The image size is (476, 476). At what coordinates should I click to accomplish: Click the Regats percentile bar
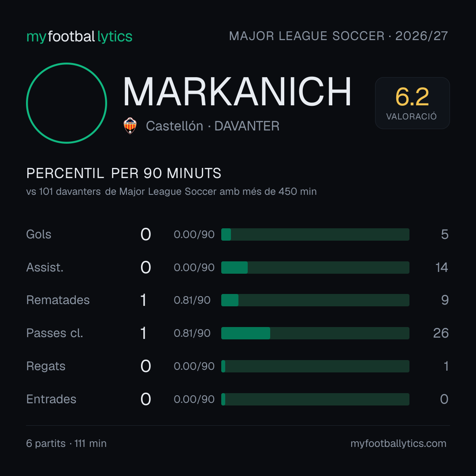coord(315,366)
